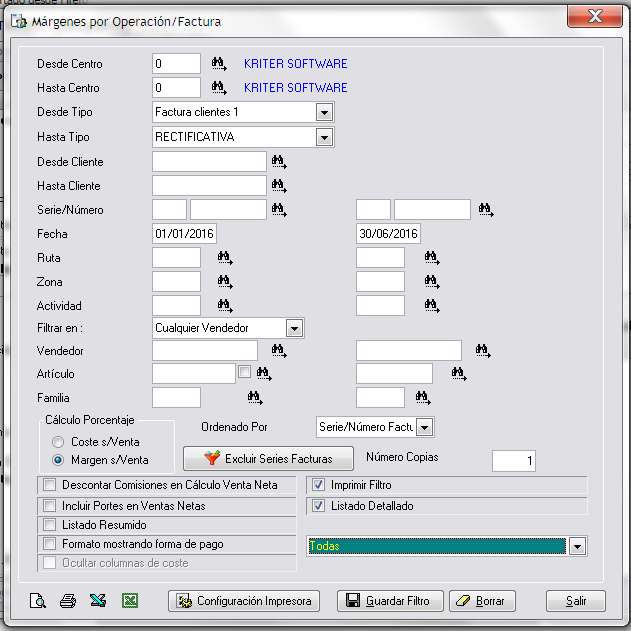Open binoculars lookup for Hasta Cliente
Viewport: 631px width, 631px height.
pyautogui.click(x=279, y=186)
